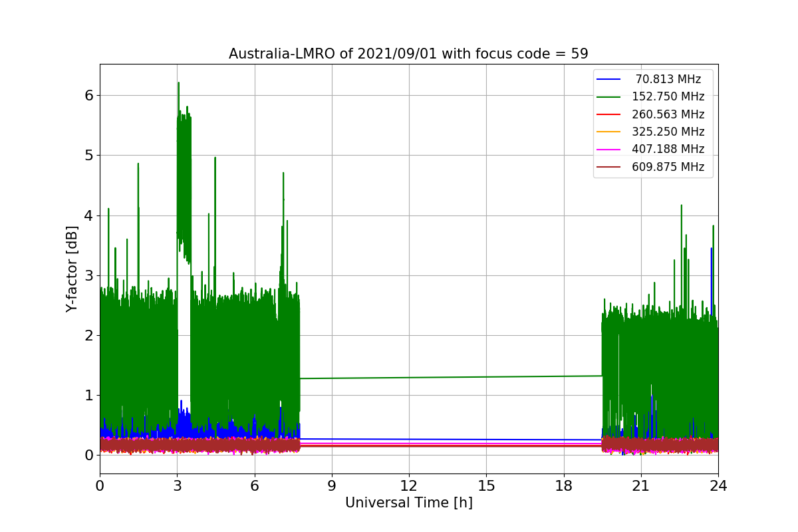Click y-axis tick label 5
798x532 pixels.
point(88,156)
